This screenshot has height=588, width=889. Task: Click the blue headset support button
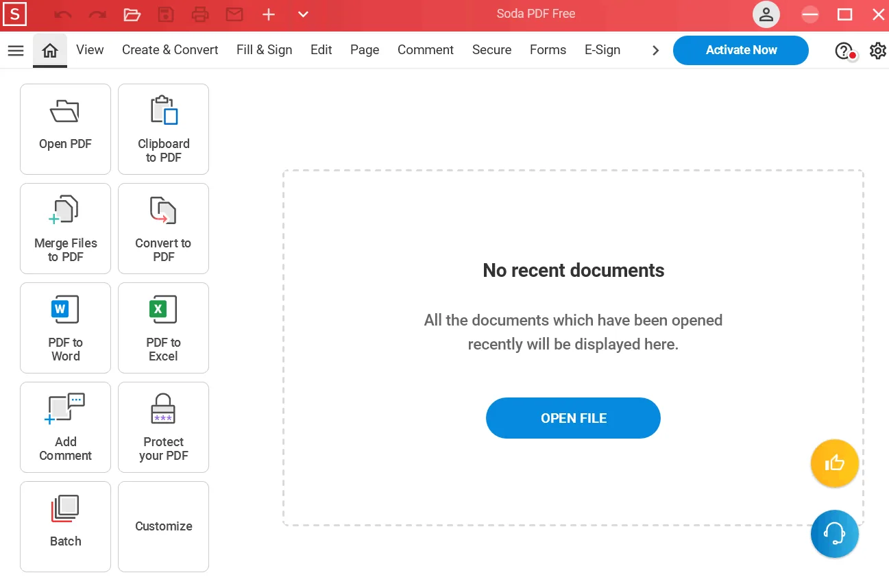[x=835, y=534]
